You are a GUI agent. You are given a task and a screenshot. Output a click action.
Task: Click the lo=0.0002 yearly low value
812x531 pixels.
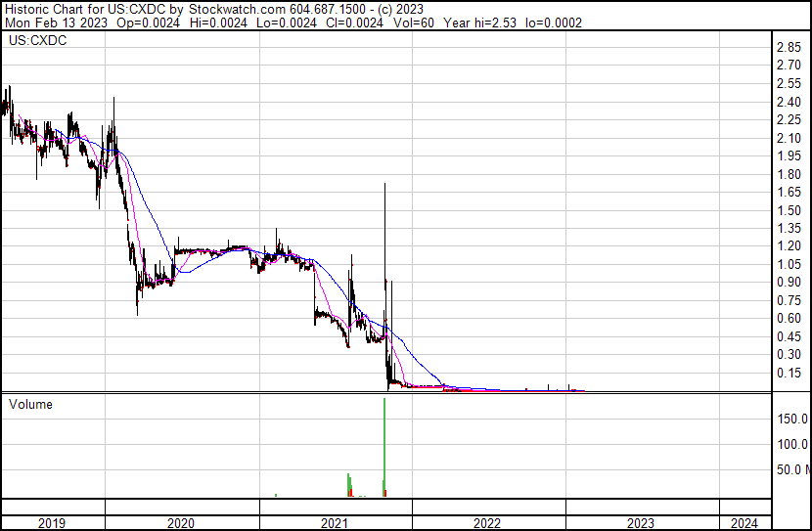(x=554, y=22)
